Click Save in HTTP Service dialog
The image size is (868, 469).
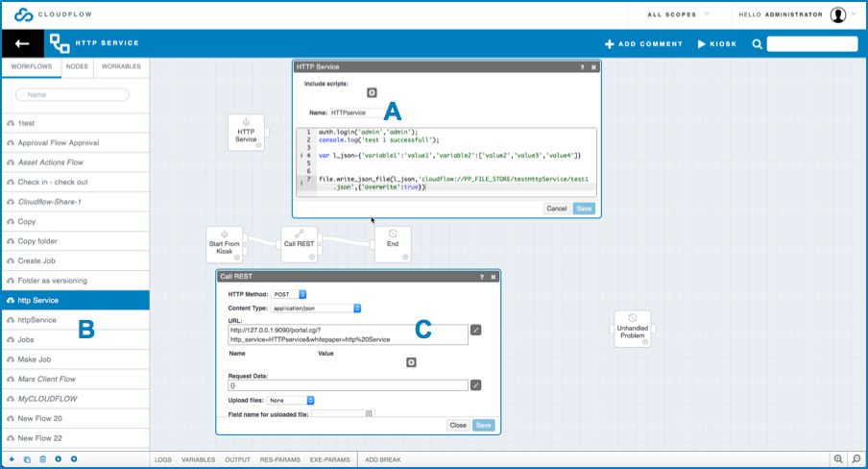[x=584, y=209]
